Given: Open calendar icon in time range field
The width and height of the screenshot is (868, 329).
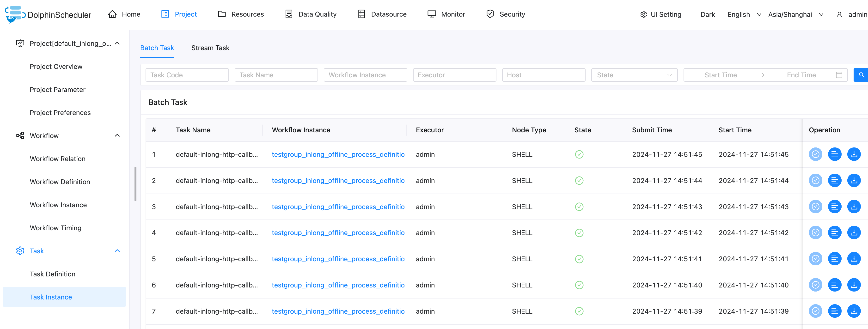Looking at the screenshot, I should click(839, 75).
